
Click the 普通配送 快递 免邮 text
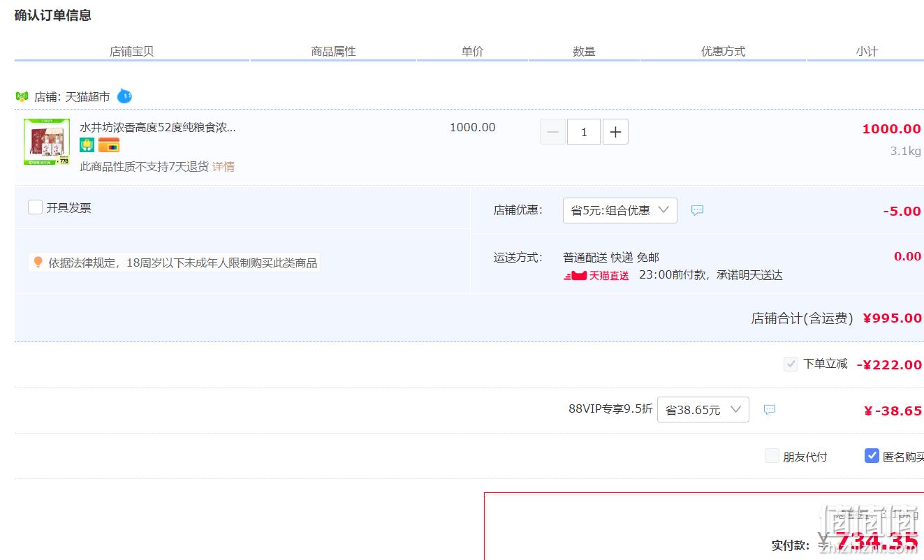(611, 257)
